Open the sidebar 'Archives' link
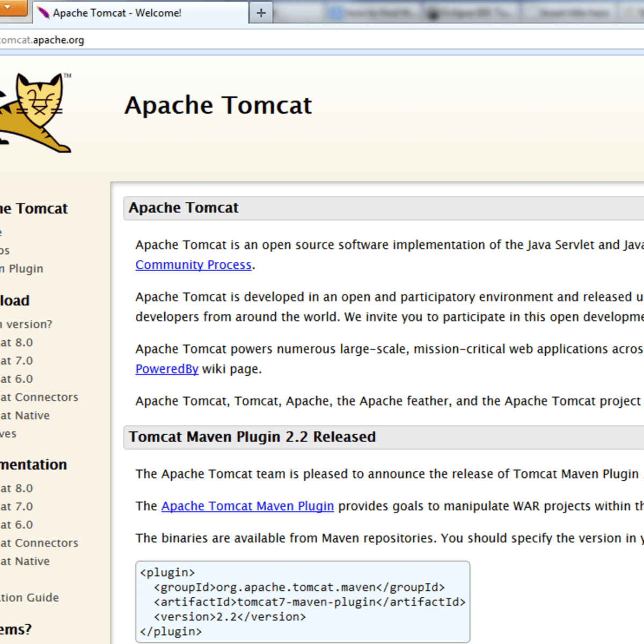Viewport: 644px width, 644px height. [x=8, y=434]
